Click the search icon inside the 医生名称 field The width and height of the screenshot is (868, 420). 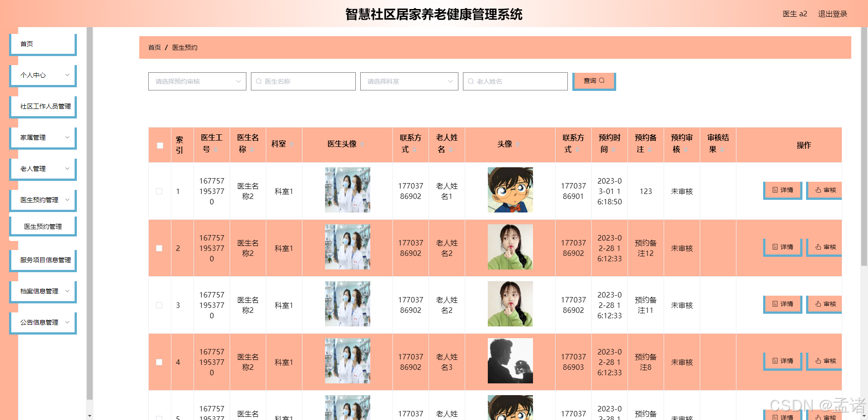pyautogui.click(x=259, y=81)
